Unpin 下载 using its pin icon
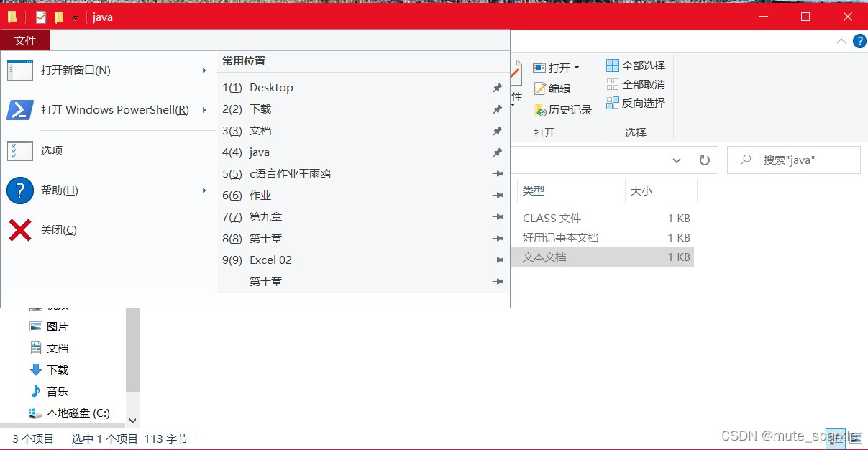This screenshot has width=868, height=450. [497, 109]
